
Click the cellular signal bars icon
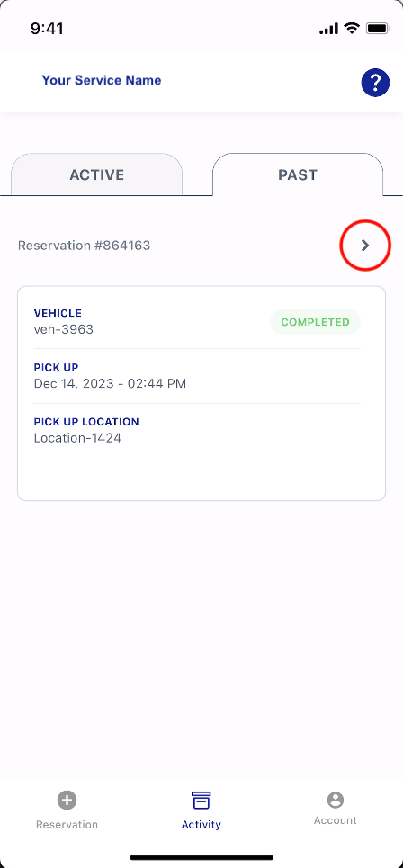coord(329,29)
